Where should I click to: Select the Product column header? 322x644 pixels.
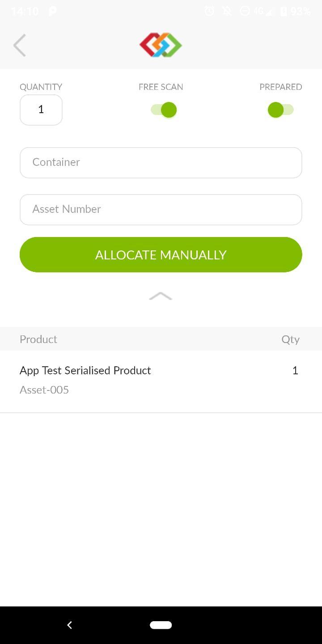click(38, 339)
